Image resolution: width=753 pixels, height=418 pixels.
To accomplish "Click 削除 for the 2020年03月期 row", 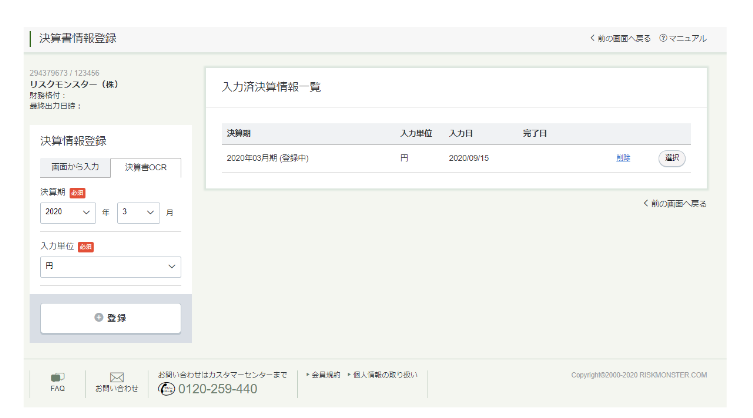I will [624, 158].
